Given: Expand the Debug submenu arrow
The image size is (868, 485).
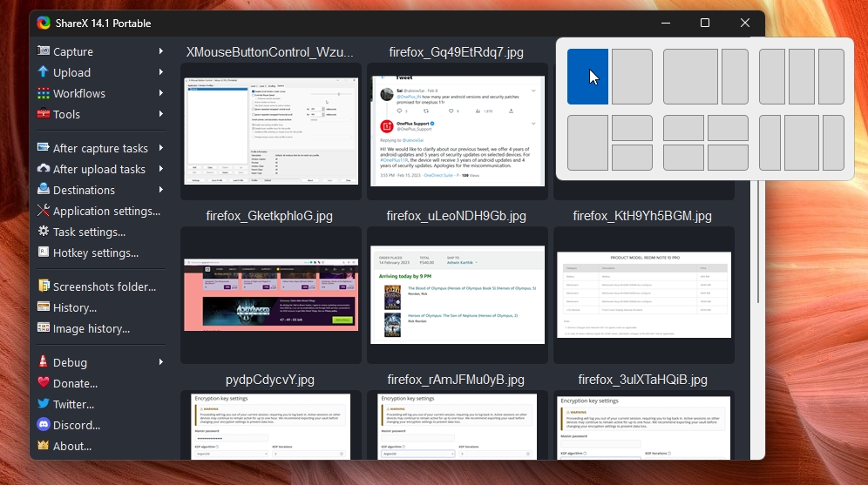Looking at the screenshot, I should pos(160,361).
